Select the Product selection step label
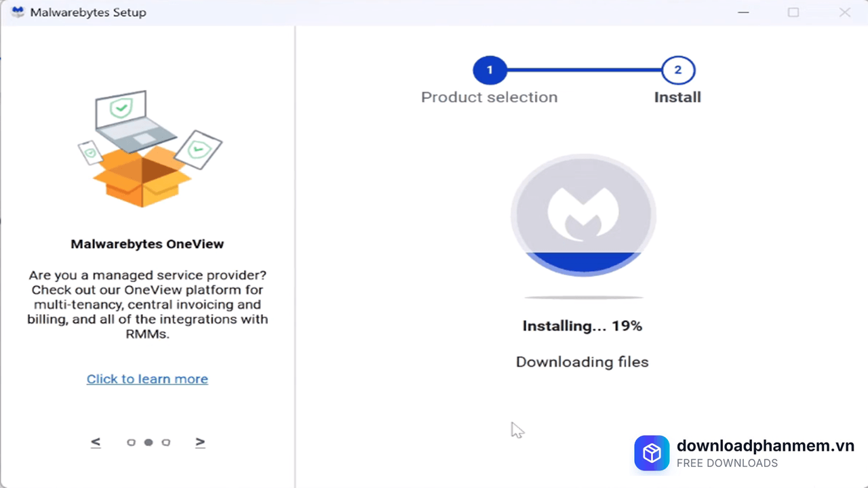Viewport: 868px width, 488px height. coord(489,97)
